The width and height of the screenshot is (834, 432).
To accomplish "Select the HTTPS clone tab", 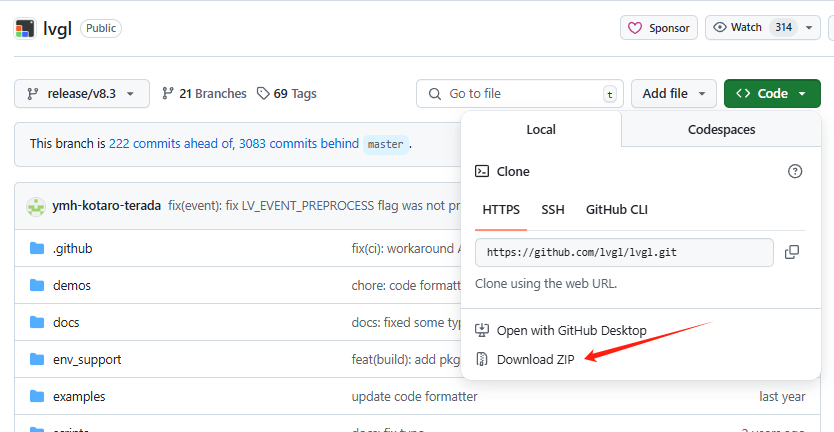I will pyautogui.click(x=501, y=210).
